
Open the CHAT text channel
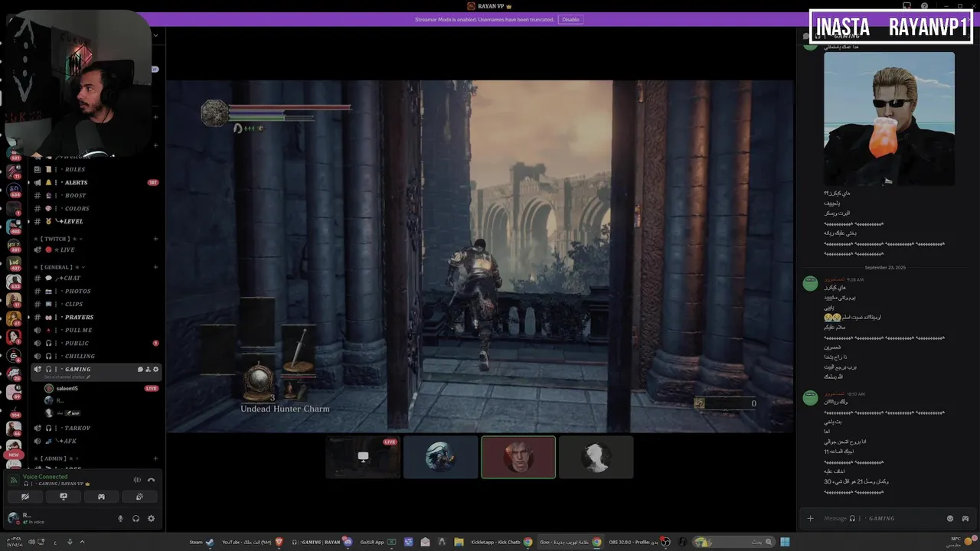point(96,278)
